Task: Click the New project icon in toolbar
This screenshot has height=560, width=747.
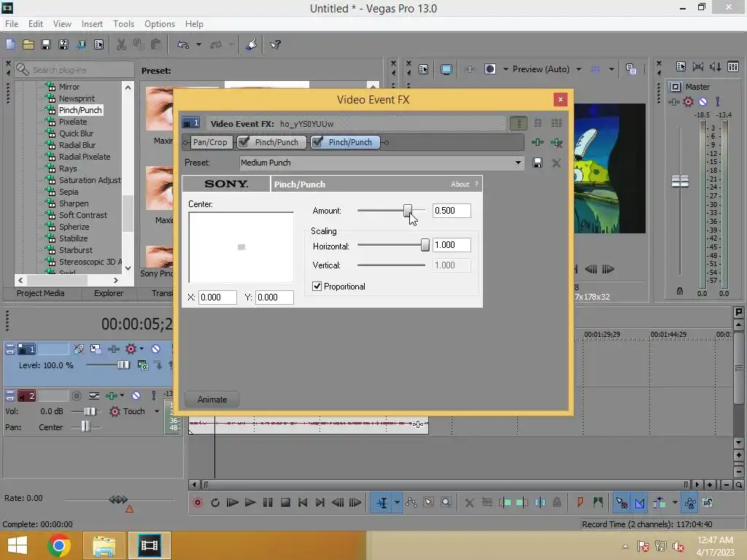Action: pos(10,44)
